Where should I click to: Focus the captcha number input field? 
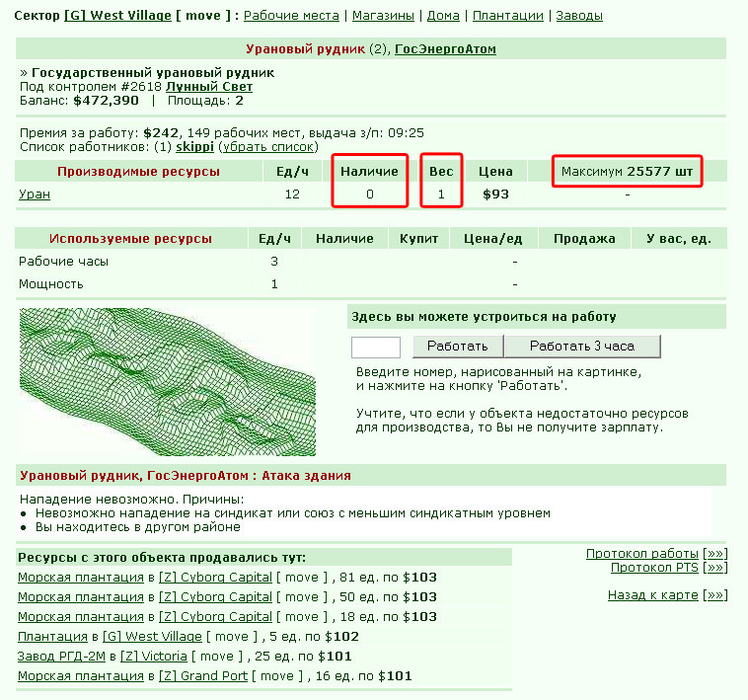pyautogui.click(x=375, y=347)
